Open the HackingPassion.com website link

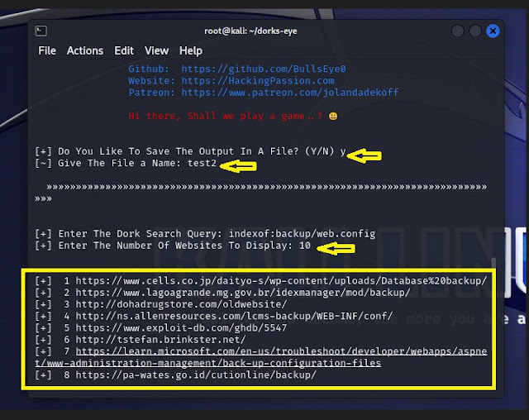point(258,81)
